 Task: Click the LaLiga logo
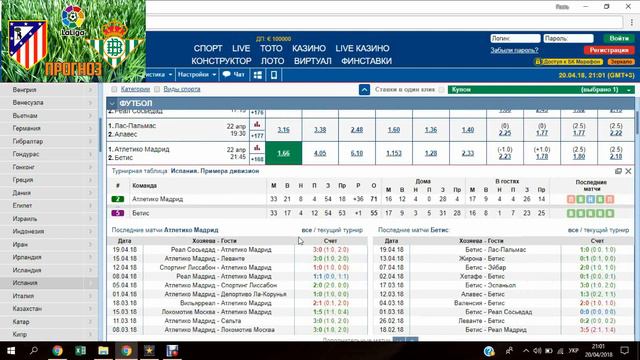tap(73, 20)
